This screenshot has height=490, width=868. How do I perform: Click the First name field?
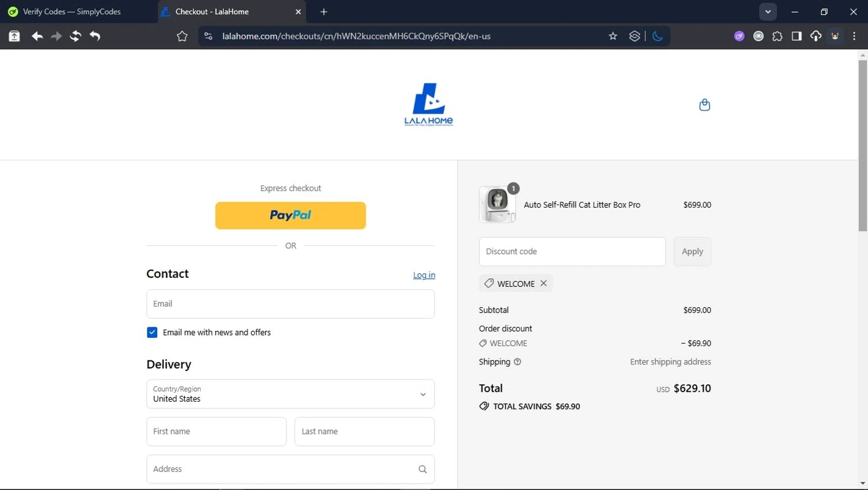216,432
